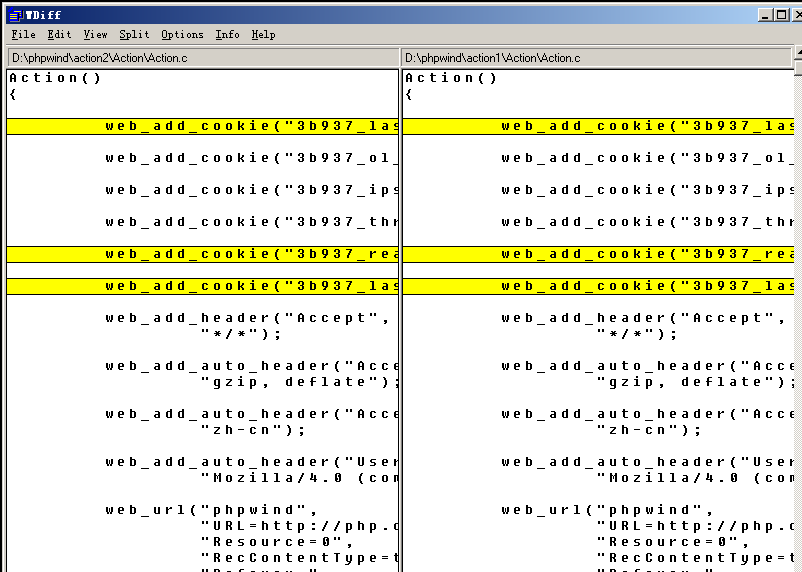Screen dimensions: 802x572
Task: Open the Help menu
Action: [x=263, y=34]
